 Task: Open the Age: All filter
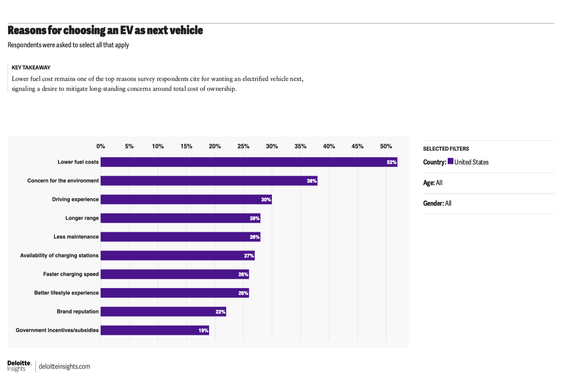coord(433,183)
